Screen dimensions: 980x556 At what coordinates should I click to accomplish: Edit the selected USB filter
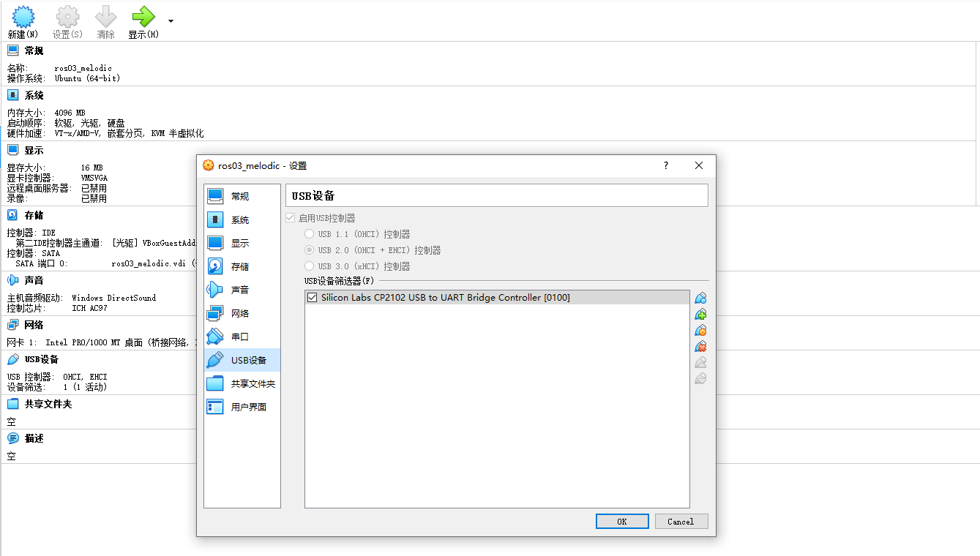[700, 330]
